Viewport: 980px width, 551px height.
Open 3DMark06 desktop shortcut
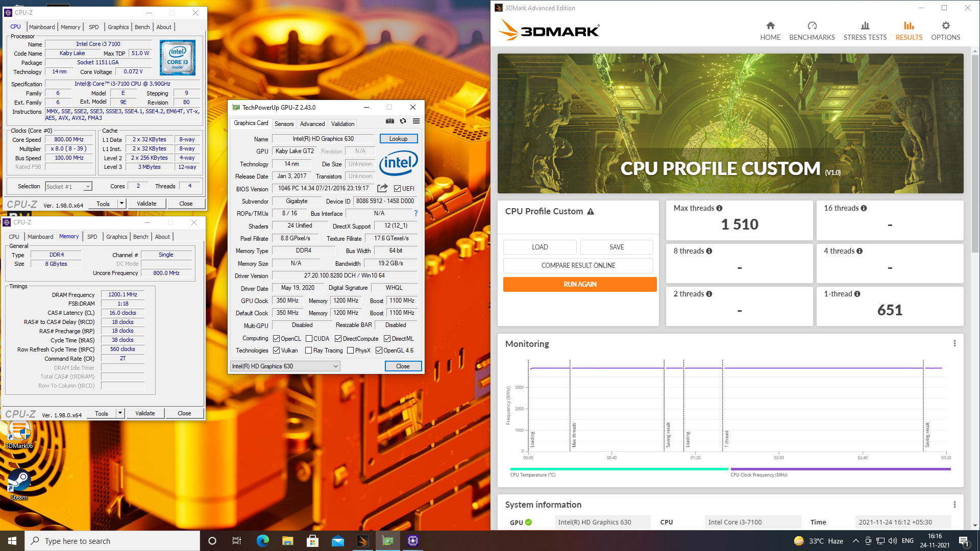tap(19, 433)
